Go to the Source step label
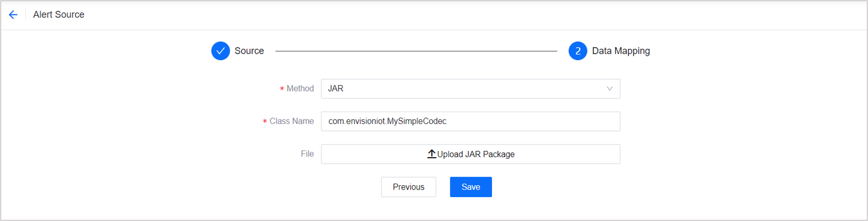This screenshot has width=868, height=221. pos(249,51)
